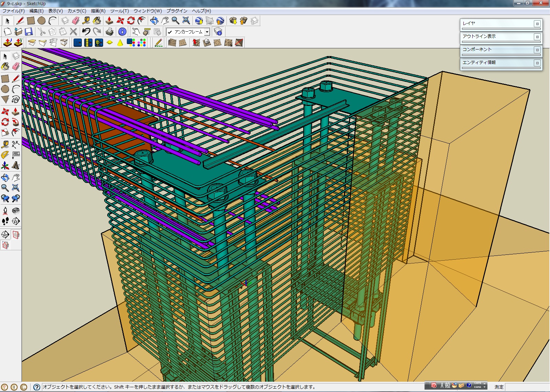Select the Paint Bucket tool in top toolbar

click(x=97, y=21)
